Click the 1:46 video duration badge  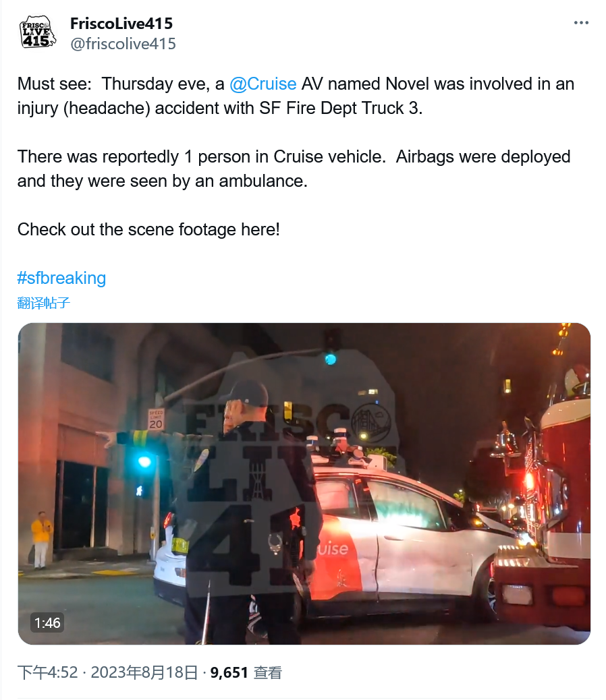pos(47,622)
